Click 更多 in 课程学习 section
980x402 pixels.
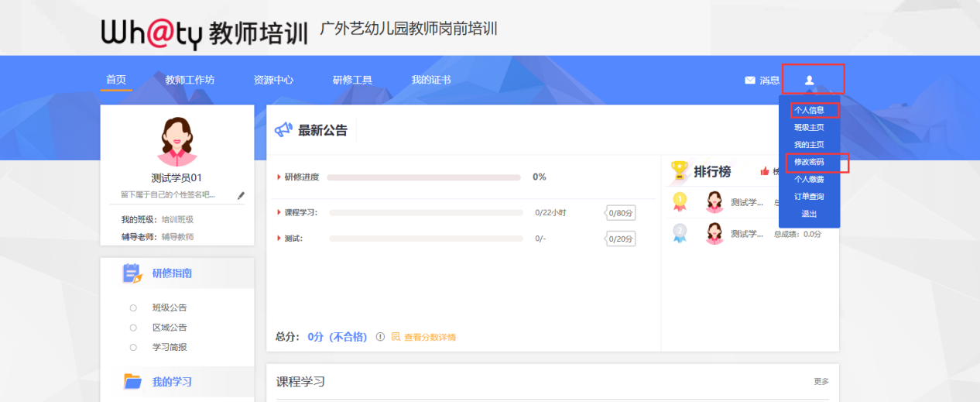point(821,381)
